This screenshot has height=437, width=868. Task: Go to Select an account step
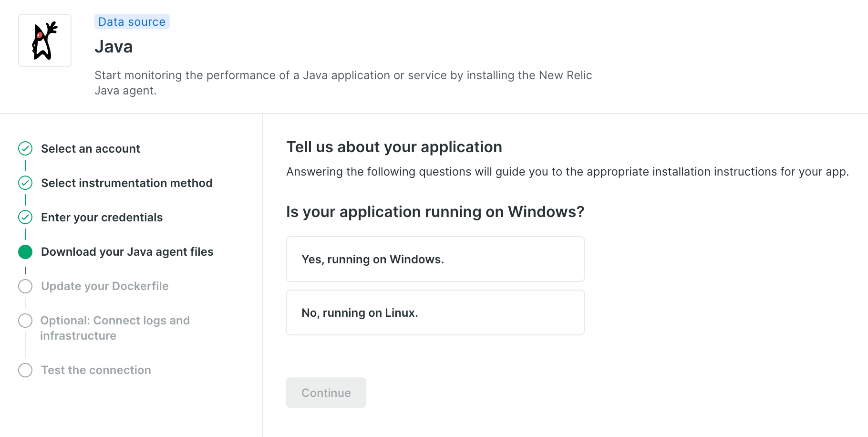[x=91, y=149]
